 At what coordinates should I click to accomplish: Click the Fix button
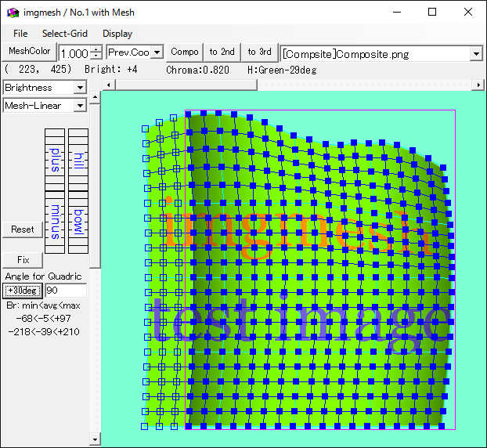pyautogui.click(x=23, y=259)
